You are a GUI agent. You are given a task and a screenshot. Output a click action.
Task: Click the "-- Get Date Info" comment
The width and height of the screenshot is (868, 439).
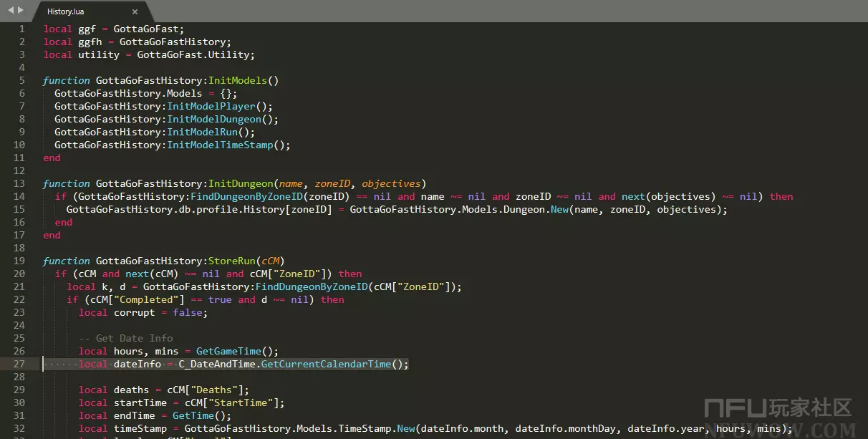click(125, 338)
